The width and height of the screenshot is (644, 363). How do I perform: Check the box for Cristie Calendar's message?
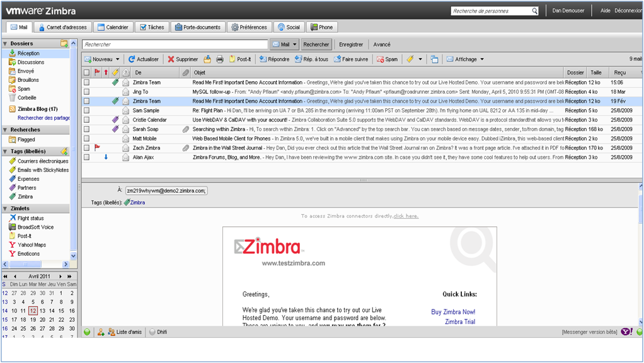pos(87,120)
